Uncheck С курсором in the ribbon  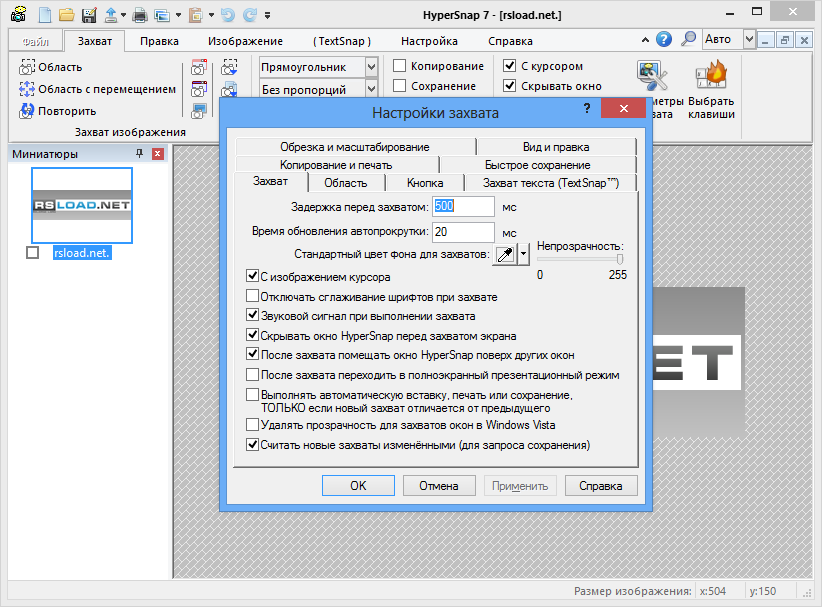point(509,66)
